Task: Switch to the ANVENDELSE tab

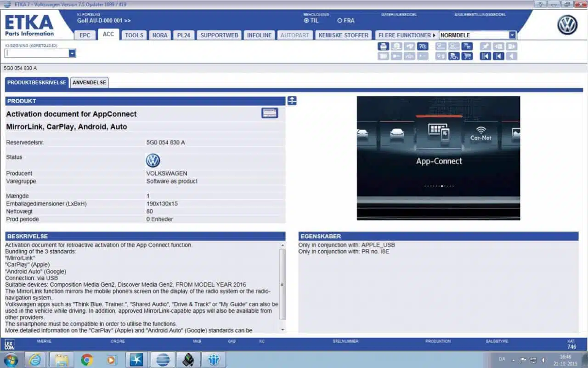Action: point(89,83)
